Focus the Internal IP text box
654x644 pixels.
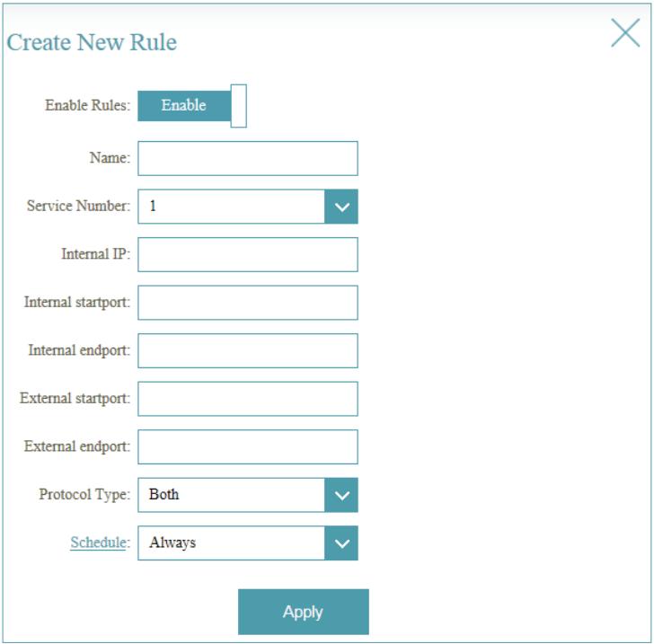coord(247,254)
